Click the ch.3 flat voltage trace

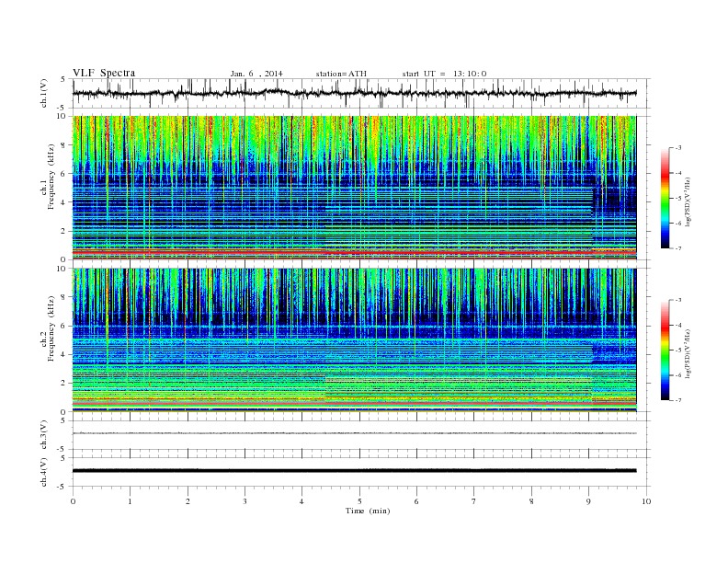pos(354,433)
